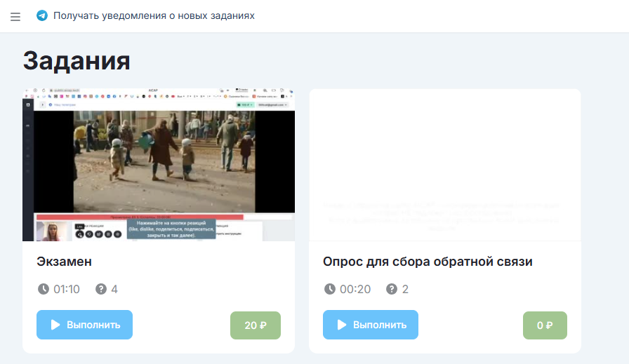Click question mark icon on Опрос card
Viewport: 629px width, 364px height.
click(392, 289)
